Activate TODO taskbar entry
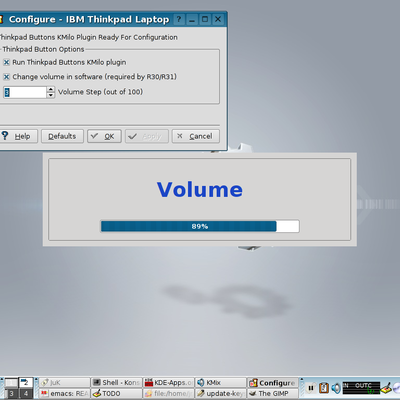400x400 pixels. point(117,394)
